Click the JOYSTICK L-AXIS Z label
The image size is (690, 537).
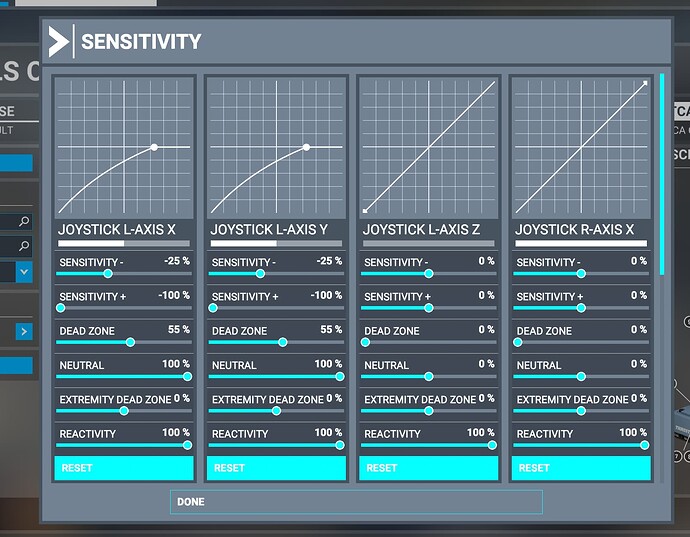pos(421,229)
